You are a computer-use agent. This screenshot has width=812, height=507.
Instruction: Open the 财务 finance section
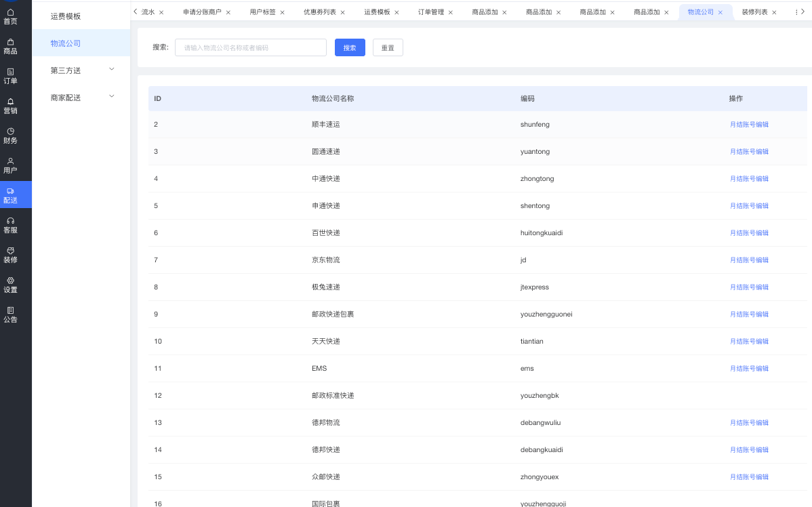click(x=10, y=136)
